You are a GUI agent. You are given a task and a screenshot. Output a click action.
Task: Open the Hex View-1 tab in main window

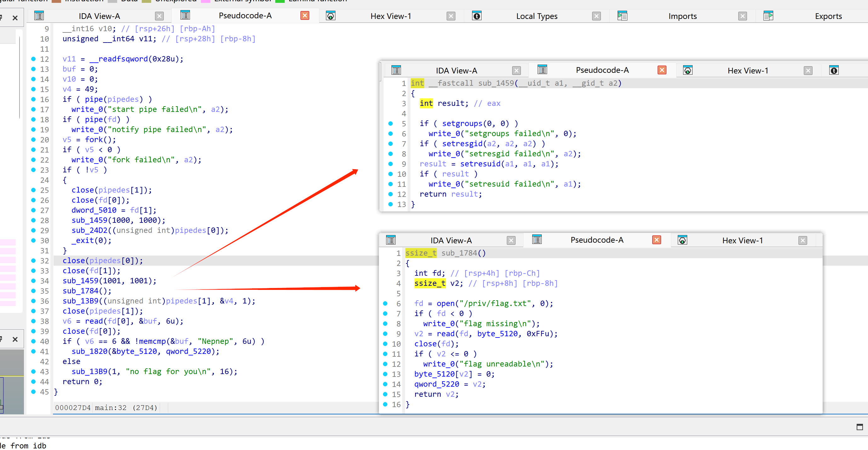coord(391,16)
